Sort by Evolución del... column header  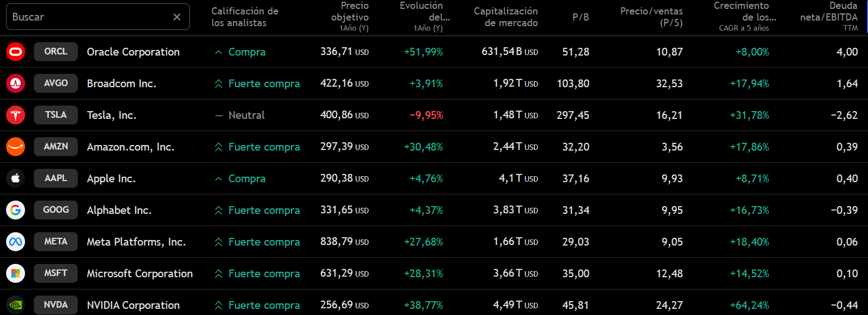pos(422,17)
